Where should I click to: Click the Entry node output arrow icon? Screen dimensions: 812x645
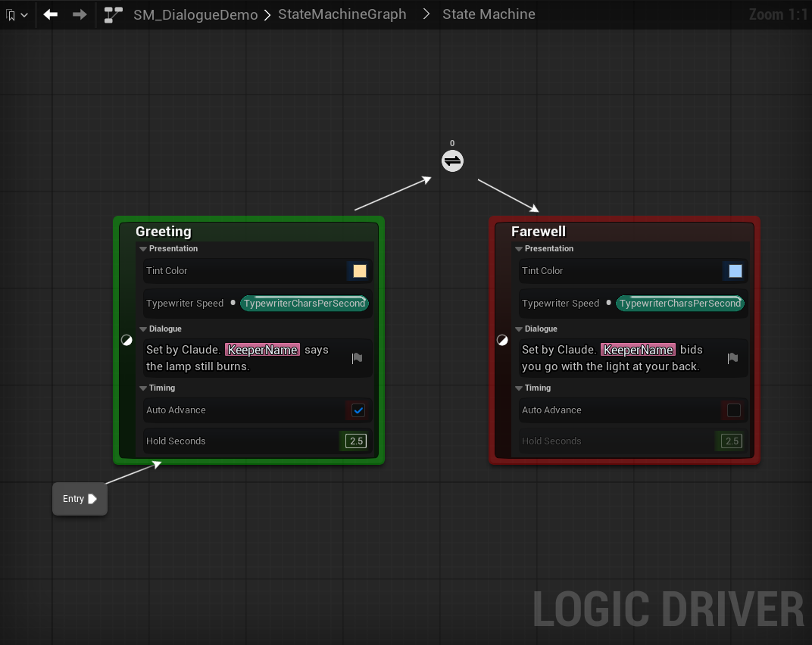(x=92, y=499)
